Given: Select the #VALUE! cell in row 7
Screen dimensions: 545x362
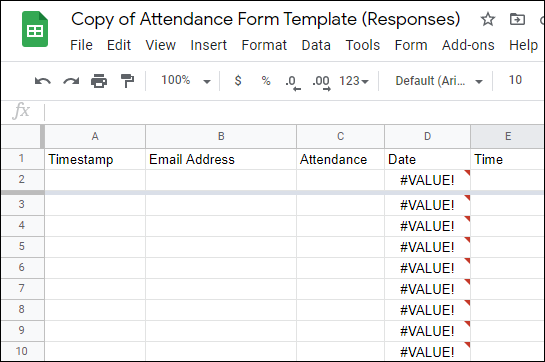Looking at the screenshot, I should point(428,289).
